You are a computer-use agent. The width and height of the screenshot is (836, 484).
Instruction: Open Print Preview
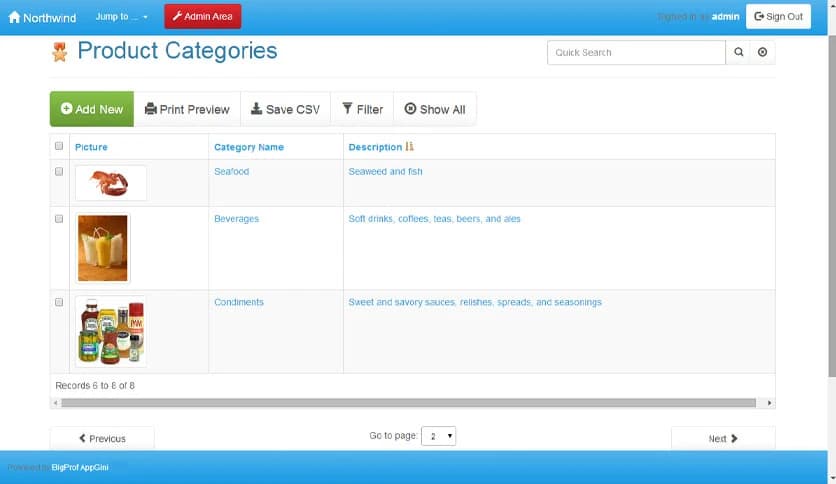[x=187, y=109]
